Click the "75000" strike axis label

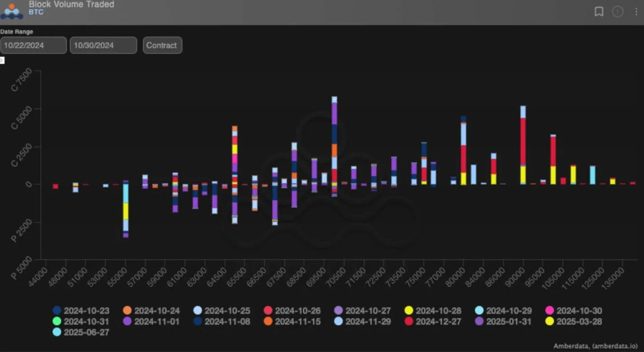click(x=416, y=277)
